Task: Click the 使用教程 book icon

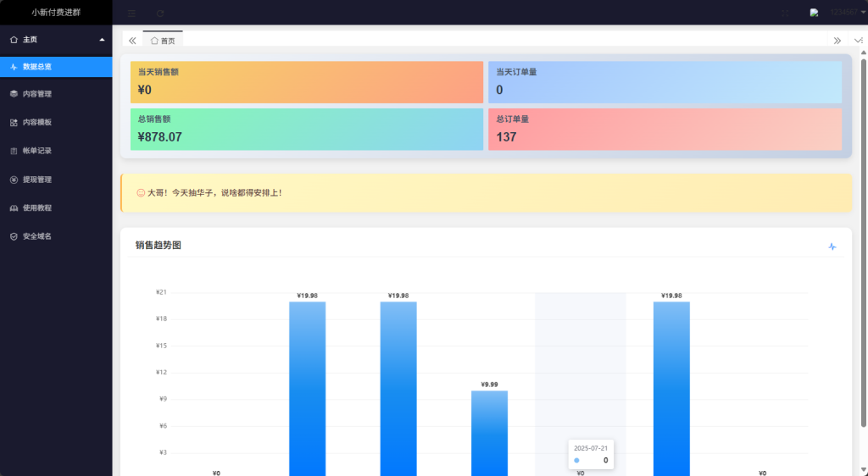Action: click(x=14, y=208)
